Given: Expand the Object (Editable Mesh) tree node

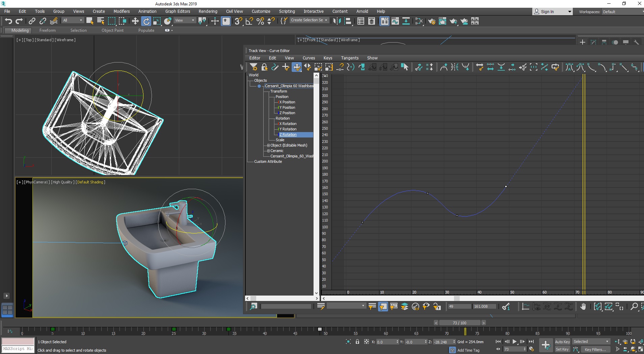Looking at the screenshot, I should [x=268, y=146].
